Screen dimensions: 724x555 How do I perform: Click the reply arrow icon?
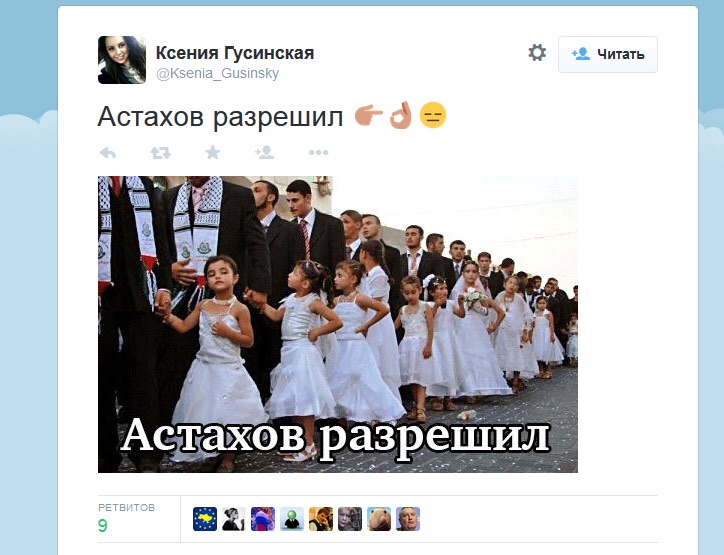pos(108,152)
